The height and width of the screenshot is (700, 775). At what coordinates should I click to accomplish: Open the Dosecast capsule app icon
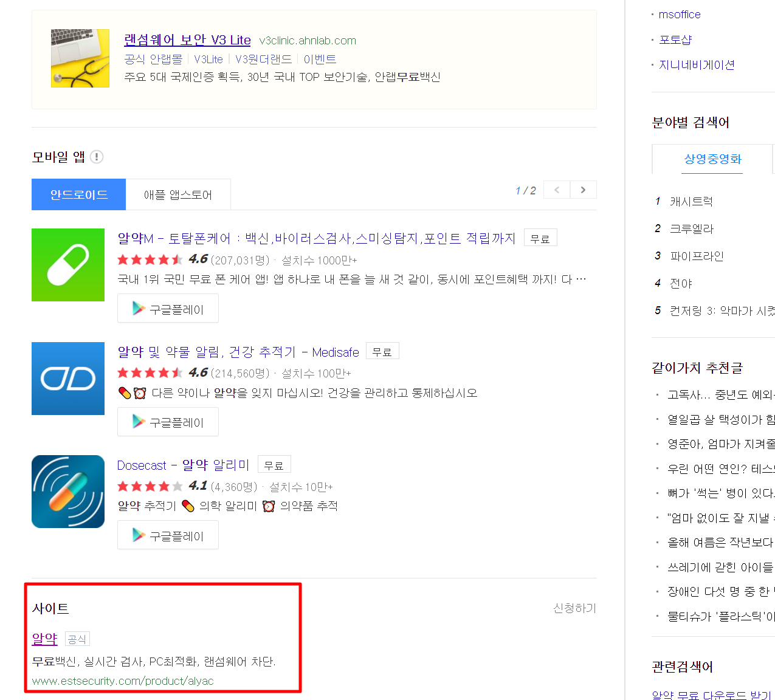[x=68, y=492]
